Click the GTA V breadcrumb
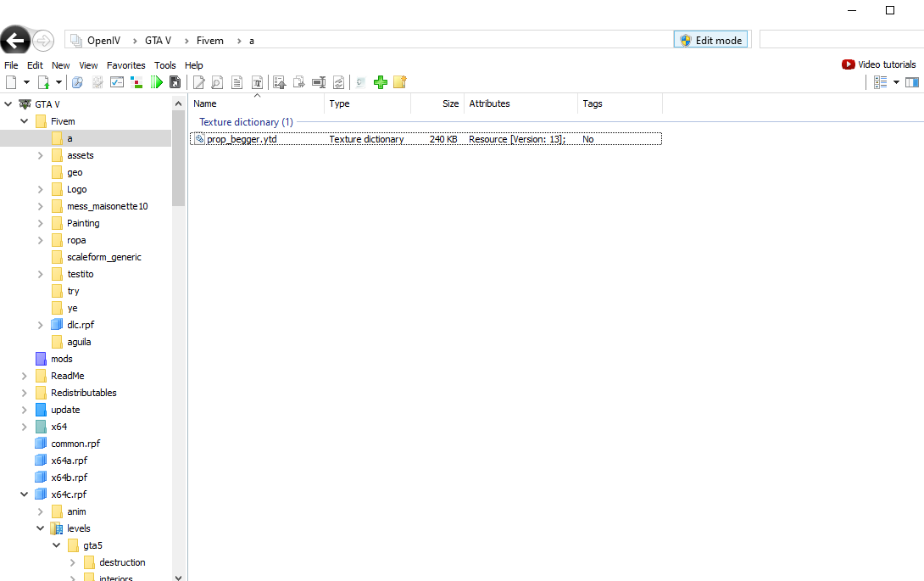The height and width of the screenshot is (581, 924). [158, 41]
